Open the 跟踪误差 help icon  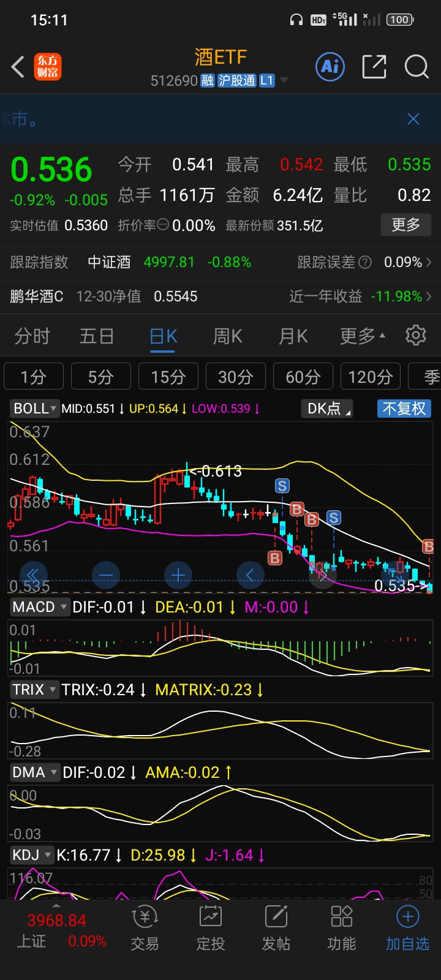click(365, 262)
